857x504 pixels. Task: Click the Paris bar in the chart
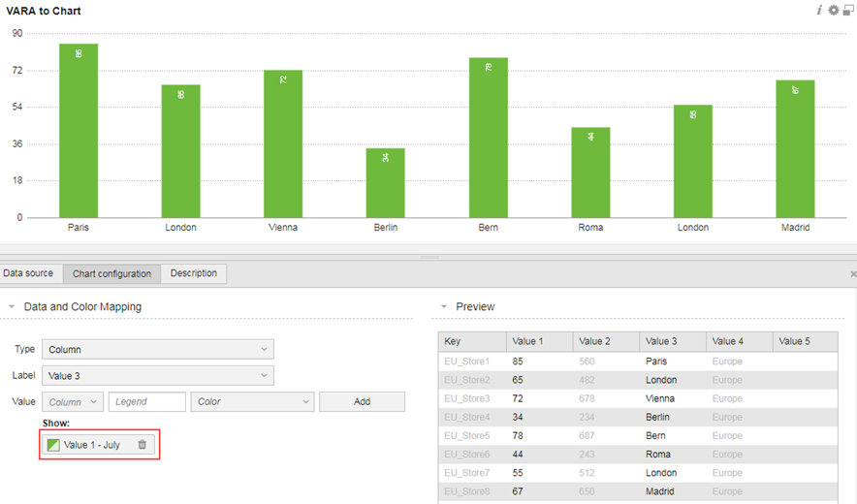pyautogui.click(x=79, y=130)
